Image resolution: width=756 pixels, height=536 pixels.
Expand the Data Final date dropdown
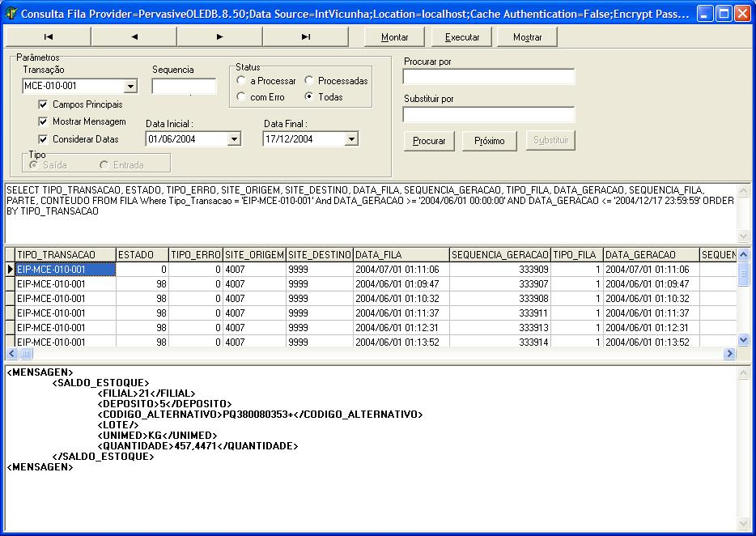click(351, 139)
